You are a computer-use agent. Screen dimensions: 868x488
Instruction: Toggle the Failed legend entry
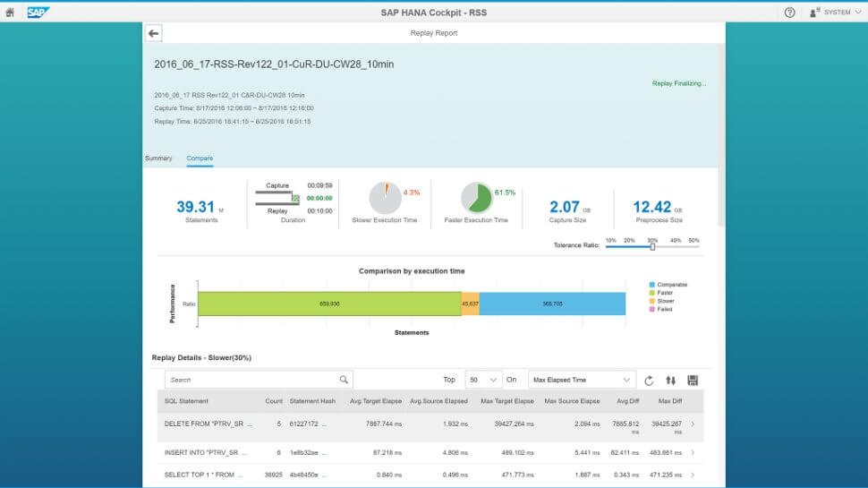point(660,310)
